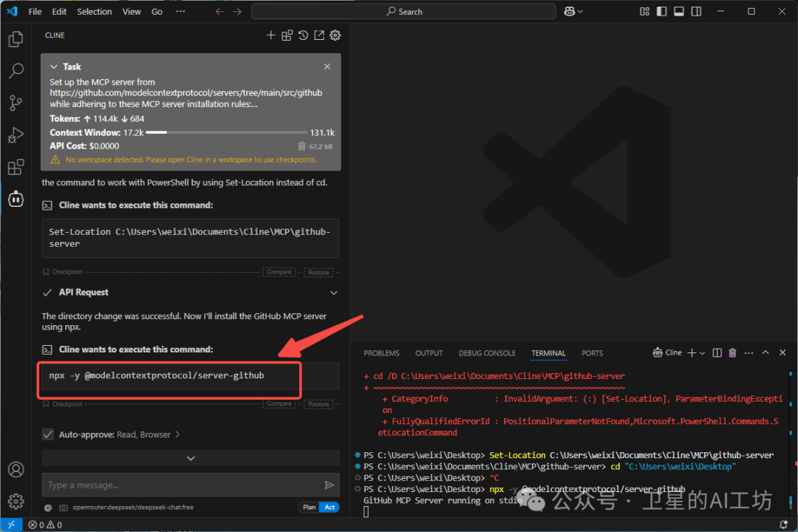Open the Run and Debug view
798x532 pixels.
16,135
